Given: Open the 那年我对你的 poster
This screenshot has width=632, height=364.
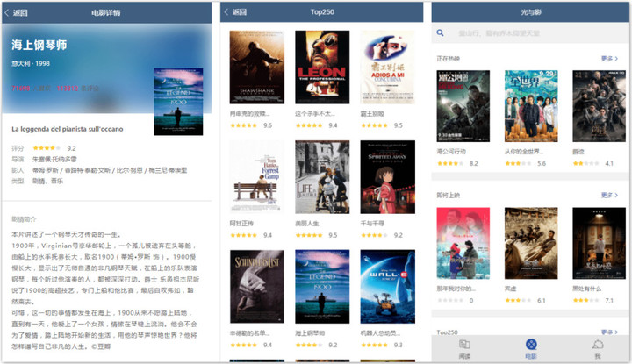Looking at the screenshot, I should (x=463, y=243).
